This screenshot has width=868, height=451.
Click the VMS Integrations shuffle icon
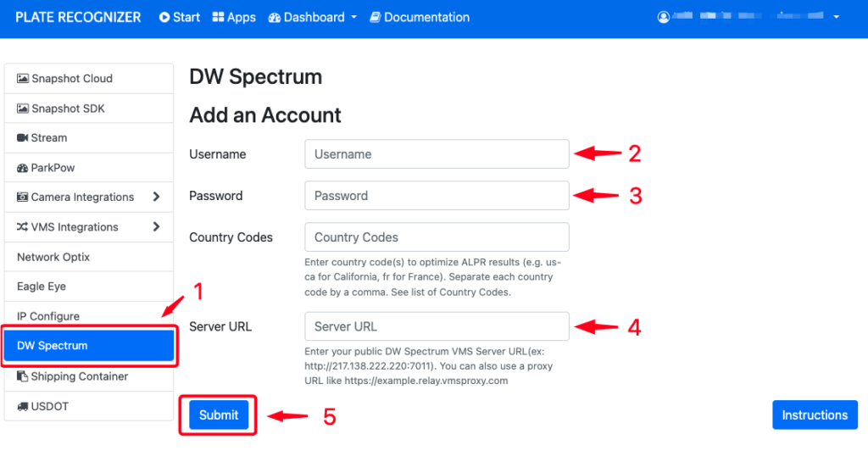[22, 227]
